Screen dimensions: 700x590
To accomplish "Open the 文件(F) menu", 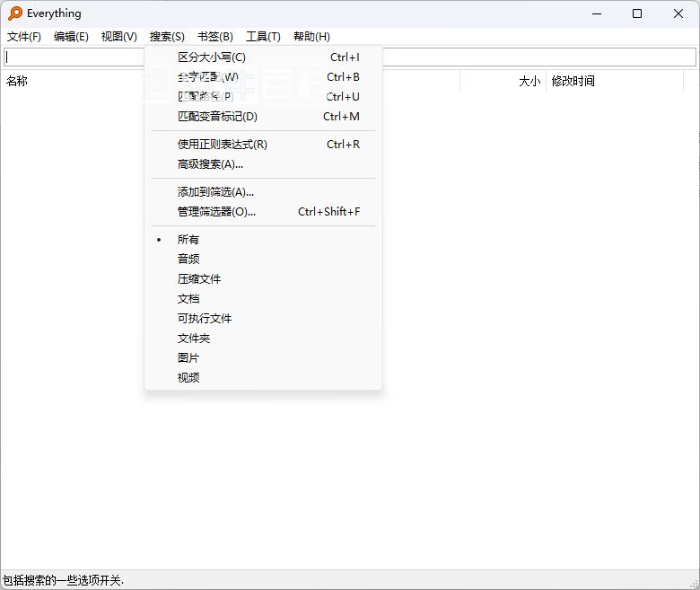I will pos(24,37).
